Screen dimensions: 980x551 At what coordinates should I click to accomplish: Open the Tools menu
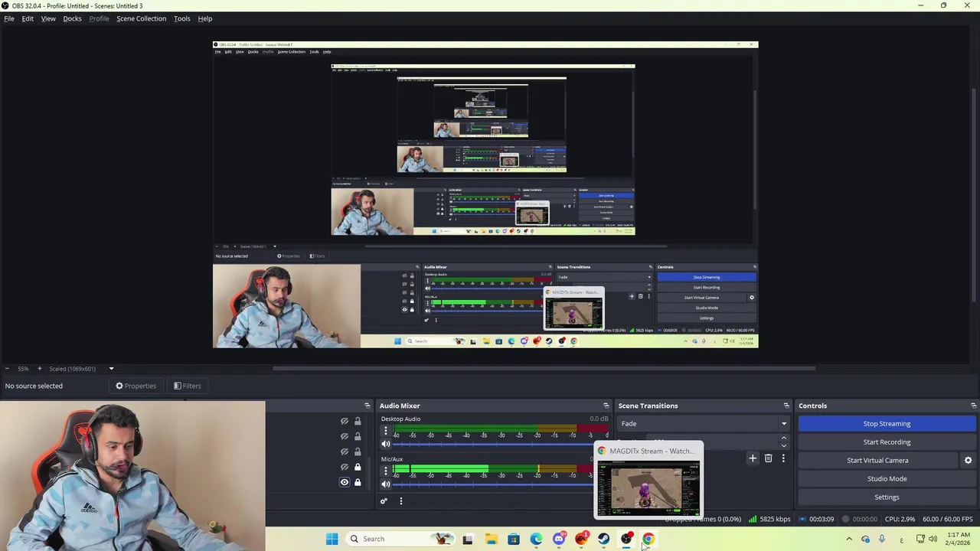pyautogui.click(x=181, y=18)
